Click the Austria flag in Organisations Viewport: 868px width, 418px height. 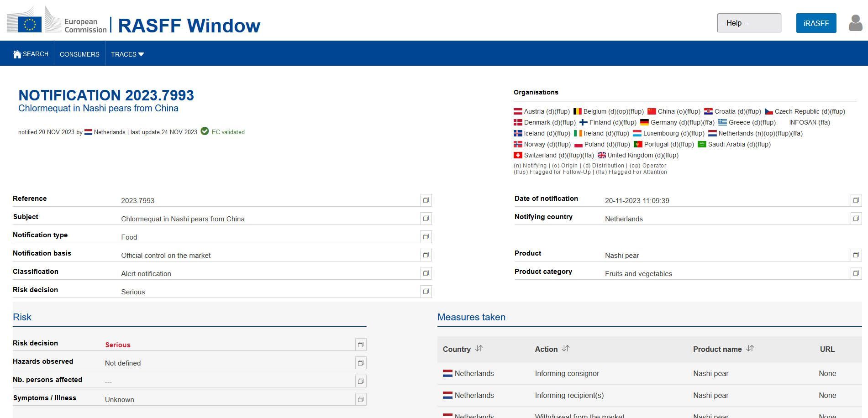[518, 111]
